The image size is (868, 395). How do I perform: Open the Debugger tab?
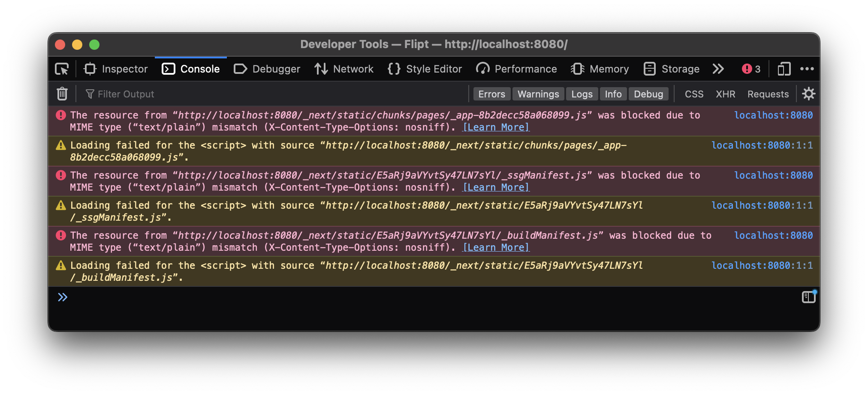tap(267, 69)
